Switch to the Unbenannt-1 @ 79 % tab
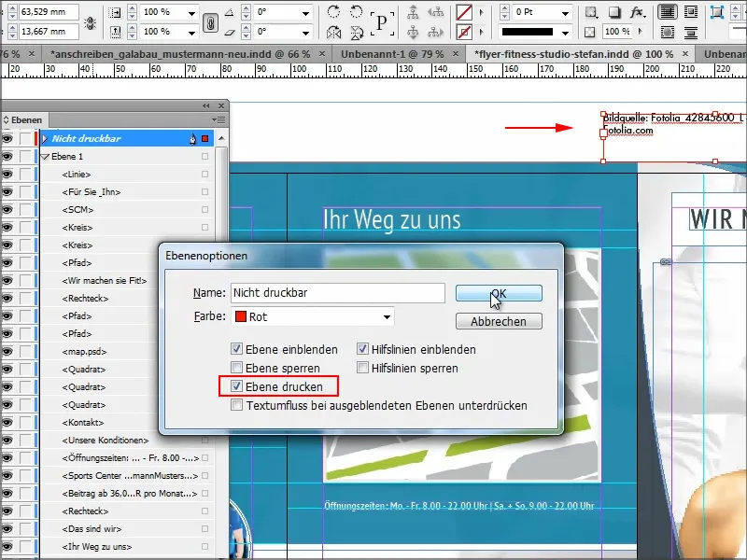The width and height of the screenshot is (747, 560). coord(392,54)
